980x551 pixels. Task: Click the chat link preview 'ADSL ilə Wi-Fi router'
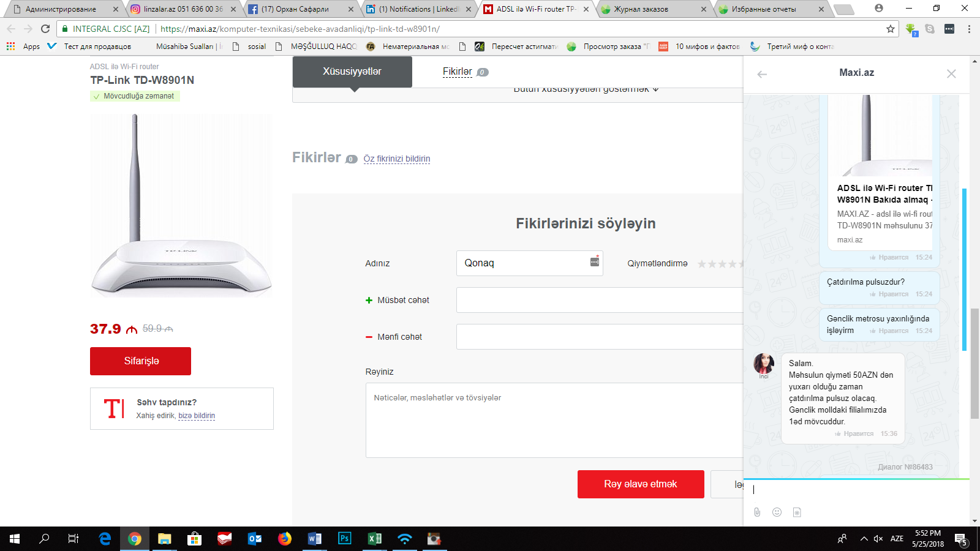pos(884,194)
